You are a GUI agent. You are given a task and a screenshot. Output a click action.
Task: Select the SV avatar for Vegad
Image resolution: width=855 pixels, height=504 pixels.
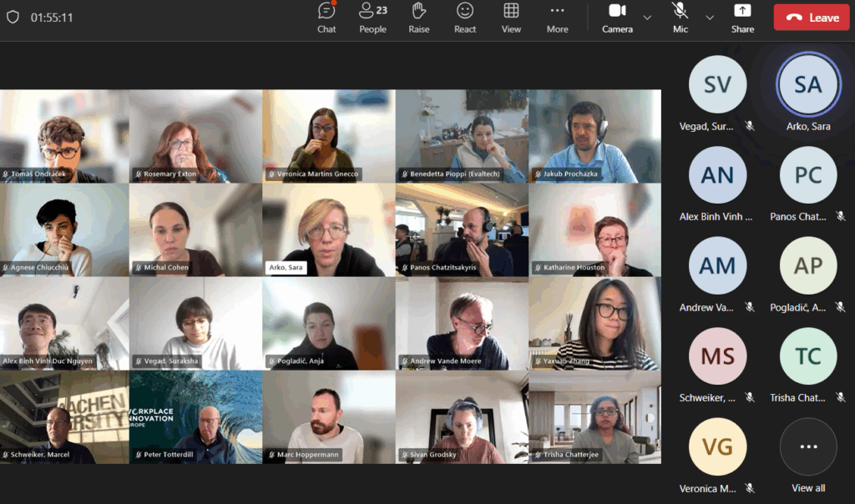coord(717,84)
